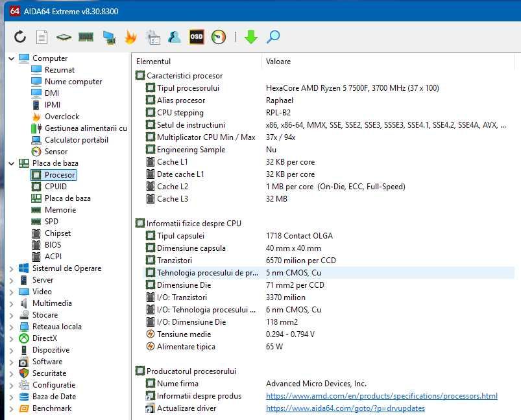Select the Nume firma row

[329, 384]
